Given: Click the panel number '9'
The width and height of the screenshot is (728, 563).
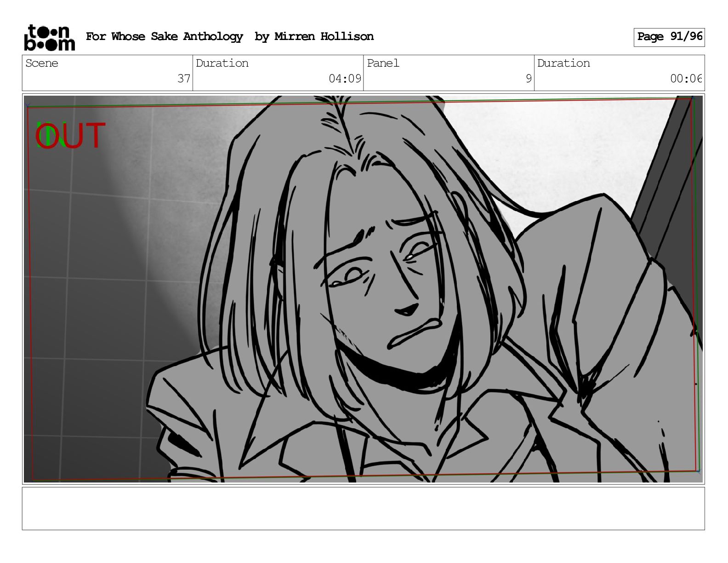Looking at the screenshot, I should pos(529,79).
